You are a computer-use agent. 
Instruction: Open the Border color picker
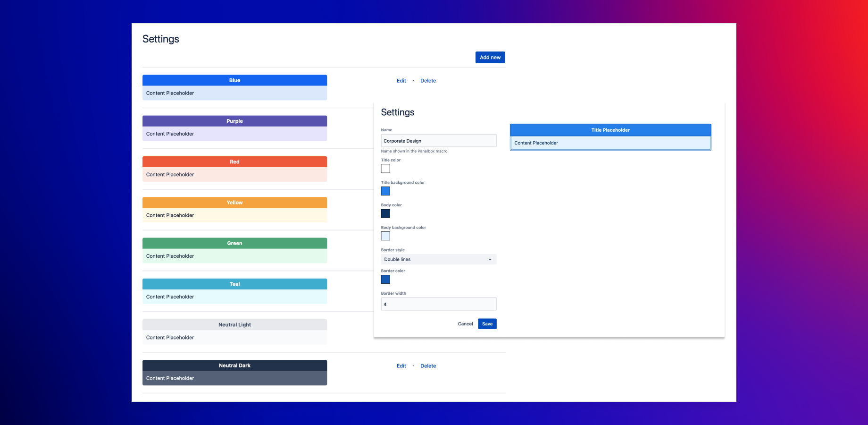click(x=385, y=279)
